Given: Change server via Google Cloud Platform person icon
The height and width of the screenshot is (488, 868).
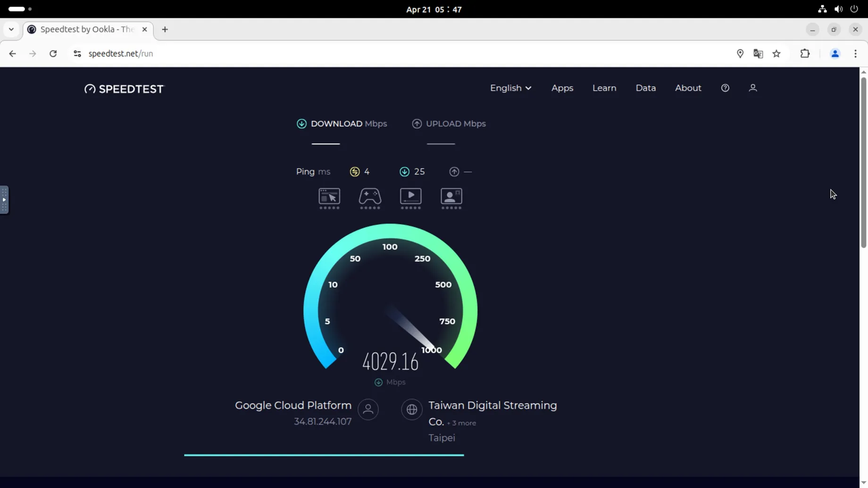Looking at the screenshot, I should [368, 409].
